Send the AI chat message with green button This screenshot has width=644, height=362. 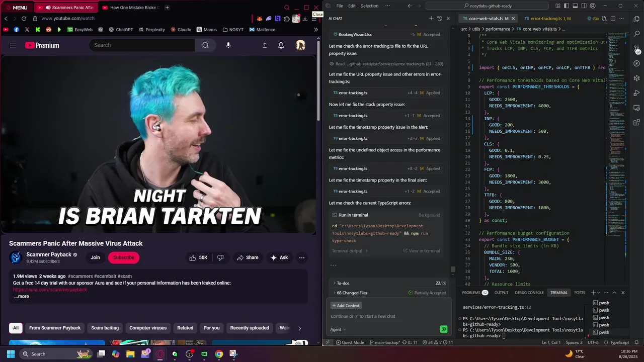(x=444, y=329)
